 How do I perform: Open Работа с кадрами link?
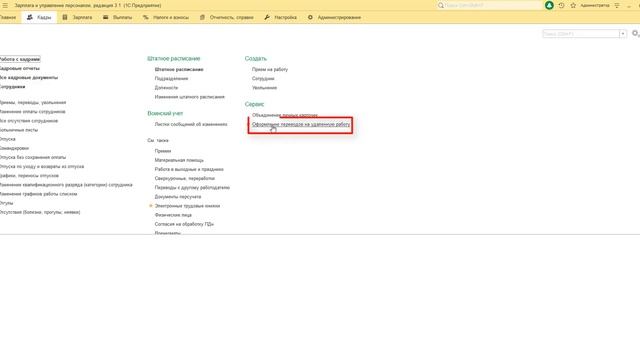coord(20,59)
